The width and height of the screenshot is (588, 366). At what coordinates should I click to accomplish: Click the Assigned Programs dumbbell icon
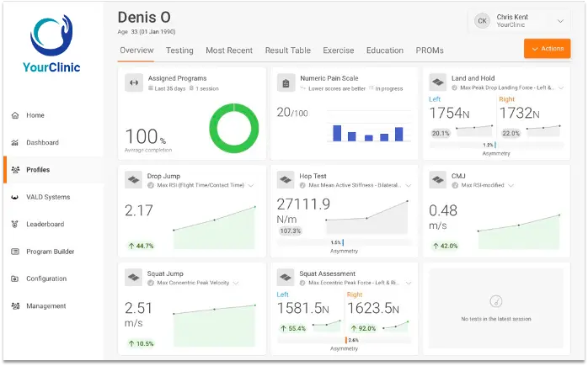(x=133, y=82)
